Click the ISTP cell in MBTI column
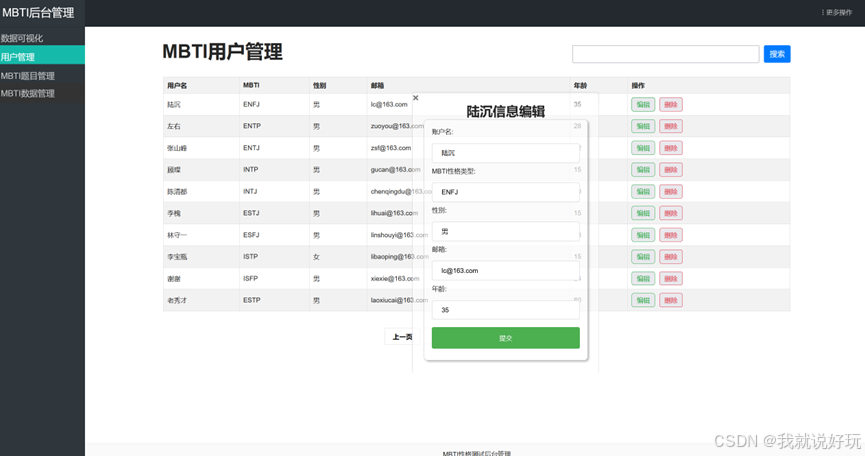The width and height of the screenshot is (865, 456). tap(250, 256)
